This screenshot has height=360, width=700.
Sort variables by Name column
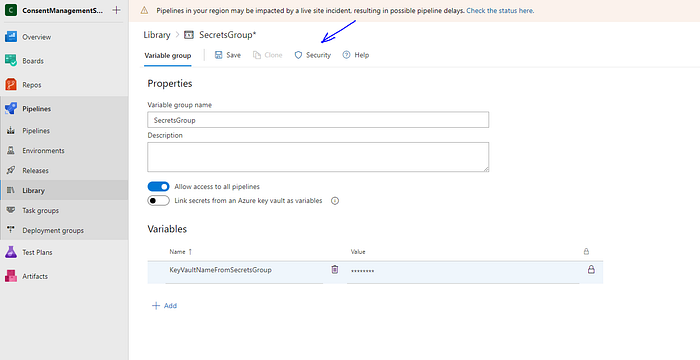tap(181, 252)
